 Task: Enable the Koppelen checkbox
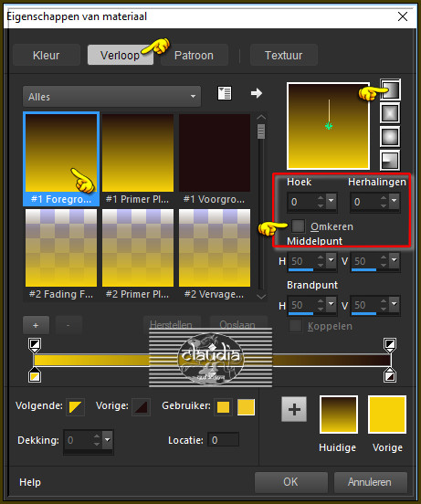point(295,326)
